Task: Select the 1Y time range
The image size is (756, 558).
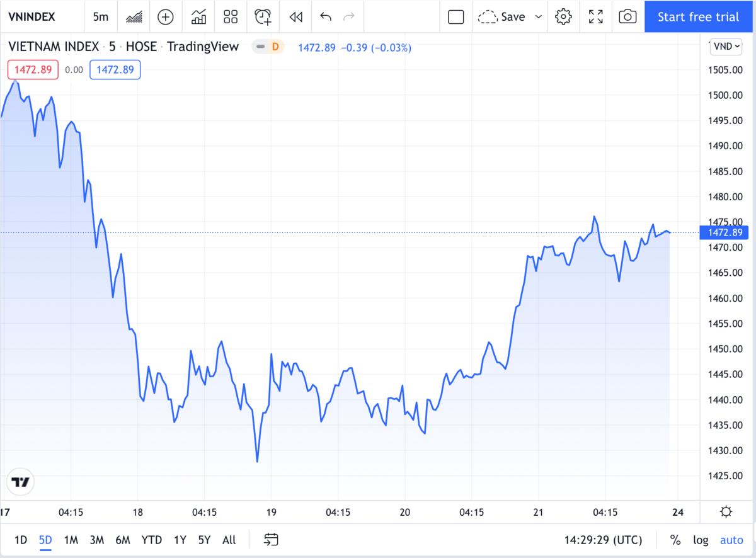Action: click(180, 540)
